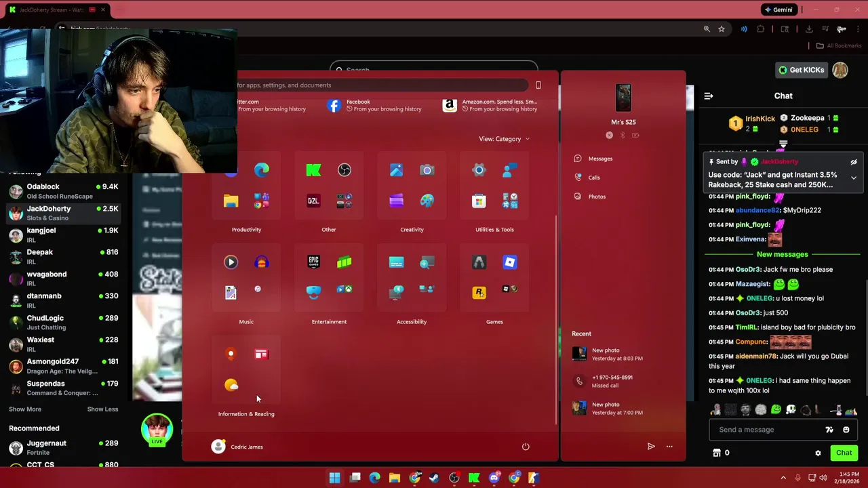Toggle the microphone icon in system tray
Viewport: 868px width, 488px height.
click(797, 478)
